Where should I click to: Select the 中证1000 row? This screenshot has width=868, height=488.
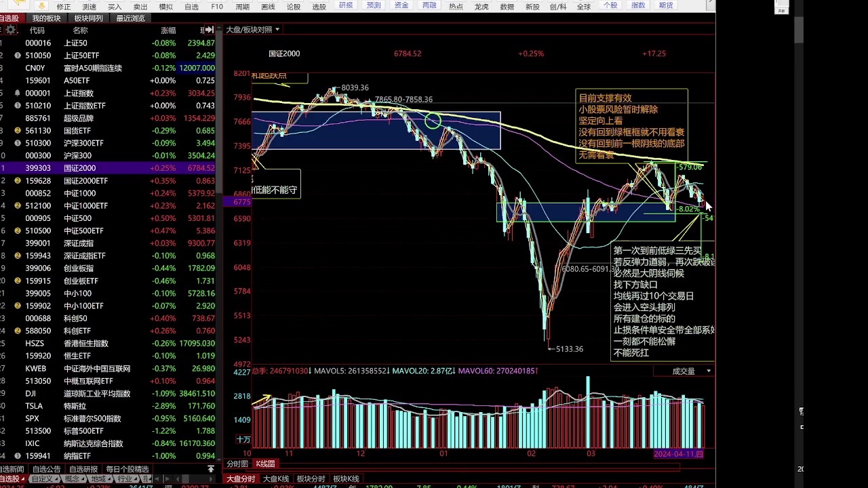[x=108, y=193]
